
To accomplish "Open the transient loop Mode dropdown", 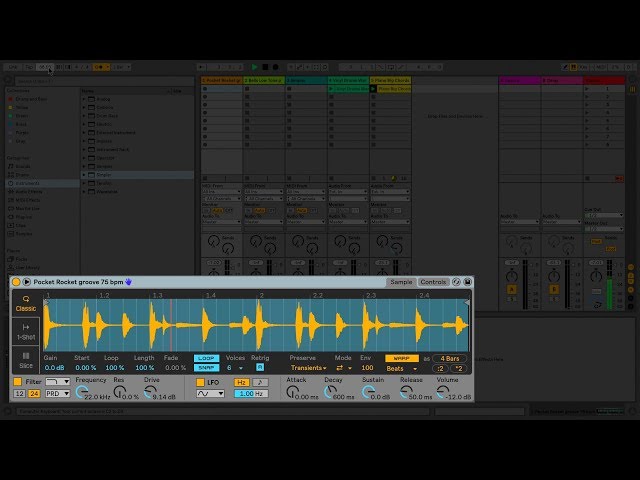I will [344, 368].
